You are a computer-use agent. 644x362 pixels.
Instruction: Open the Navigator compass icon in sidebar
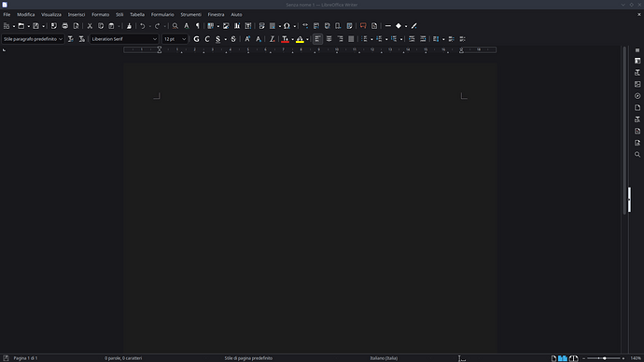click(x=637, y=95)
